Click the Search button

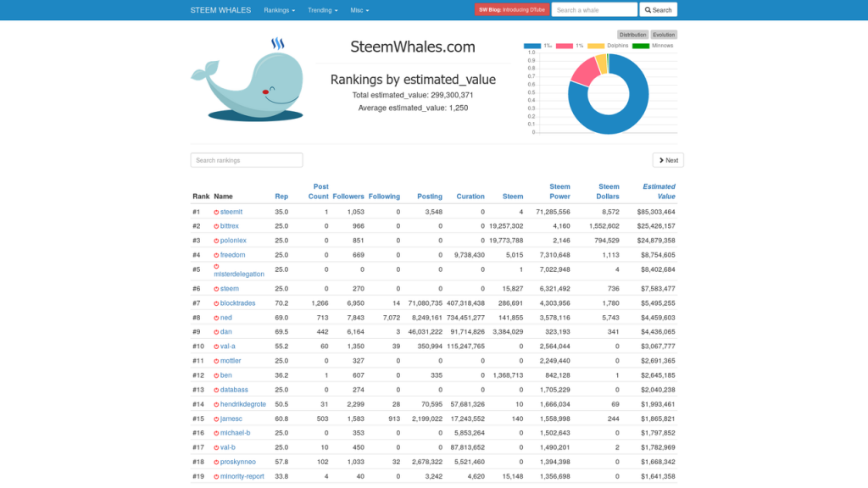tap(658, 9)
